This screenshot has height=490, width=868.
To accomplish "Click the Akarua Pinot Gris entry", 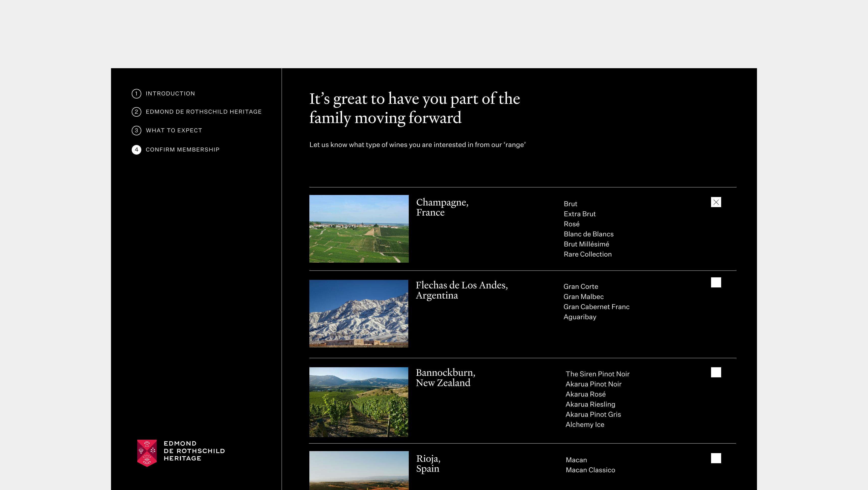I will coord(593,414).
